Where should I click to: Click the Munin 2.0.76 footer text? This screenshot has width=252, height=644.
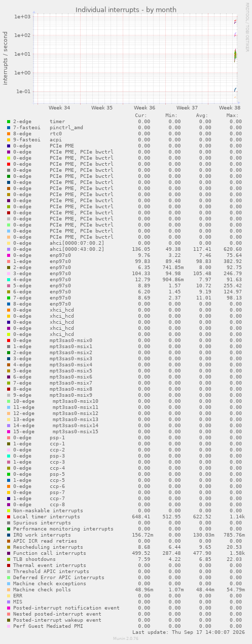tap(126, 638)
